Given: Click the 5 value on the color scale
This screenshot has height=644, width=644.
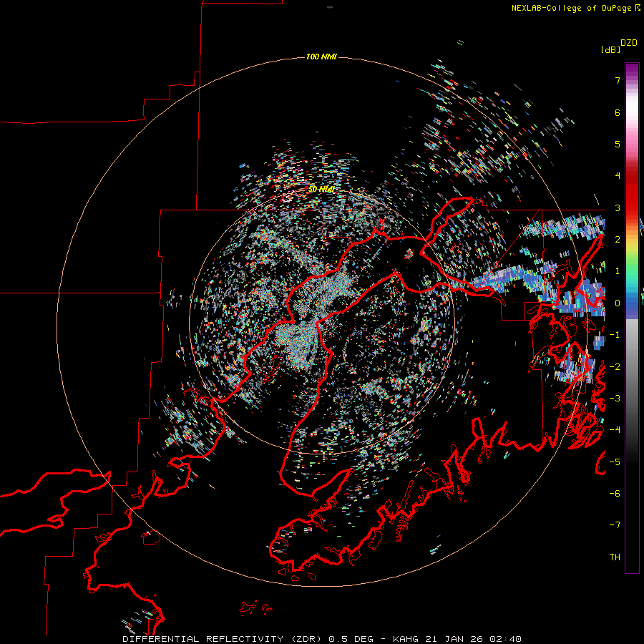Looking at the screenshot, I should coord(618,144).
